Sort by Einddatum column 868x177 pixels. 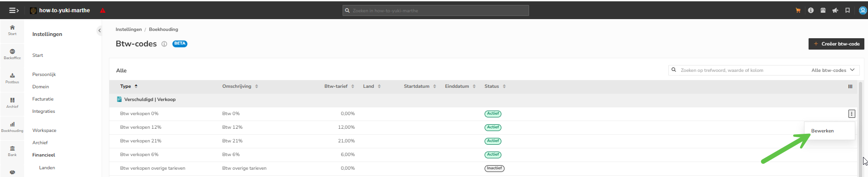pyautogui.click(x=460, y=86)
